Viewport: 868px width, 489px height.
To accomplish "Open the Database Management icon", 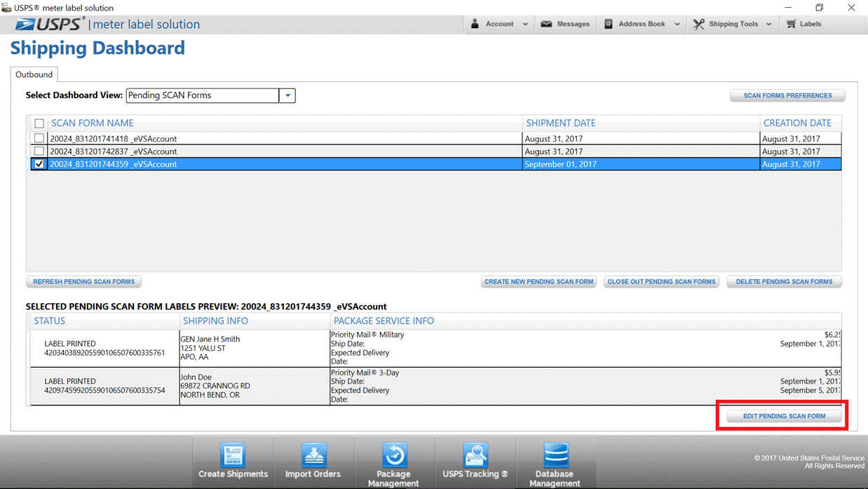I will coord(555,455).
